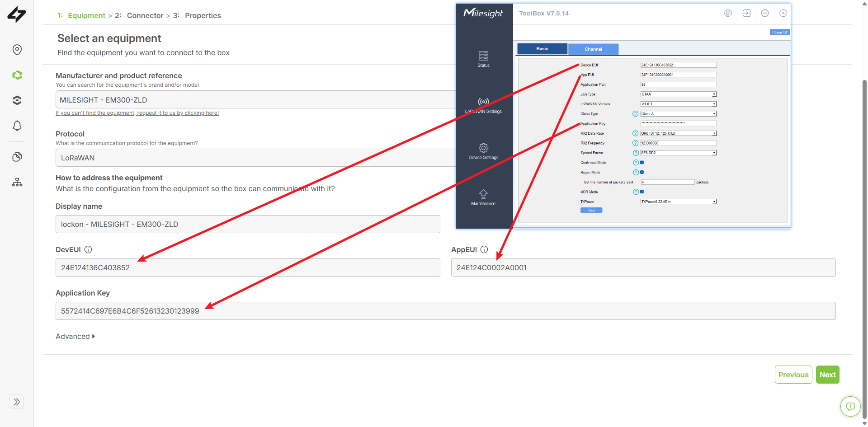The height and width of the screenshot is (427, 868).
Task: Click Rejoin Mode help question mark
Action: (636, 172)
